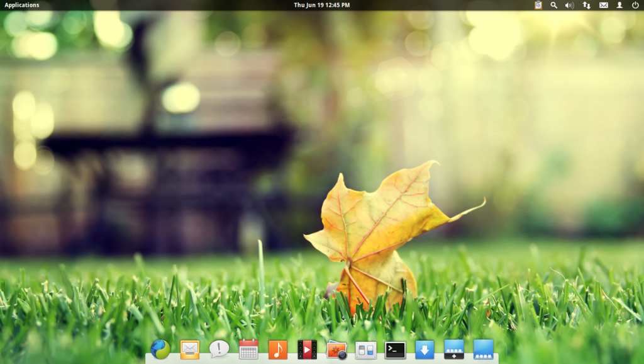
Task: Launch the Terminal from the dock
Action: tap(394, 350)
